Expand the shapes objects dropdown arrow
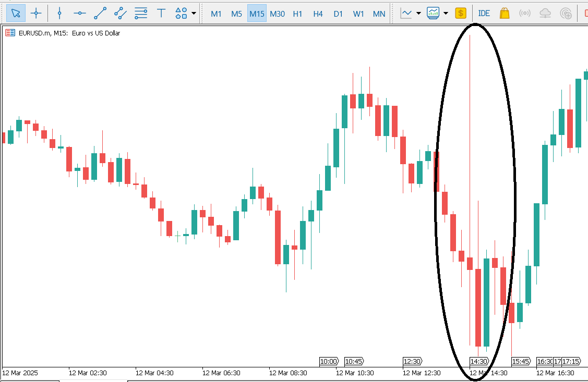The image size is (588, 382). tap(194, 14)
